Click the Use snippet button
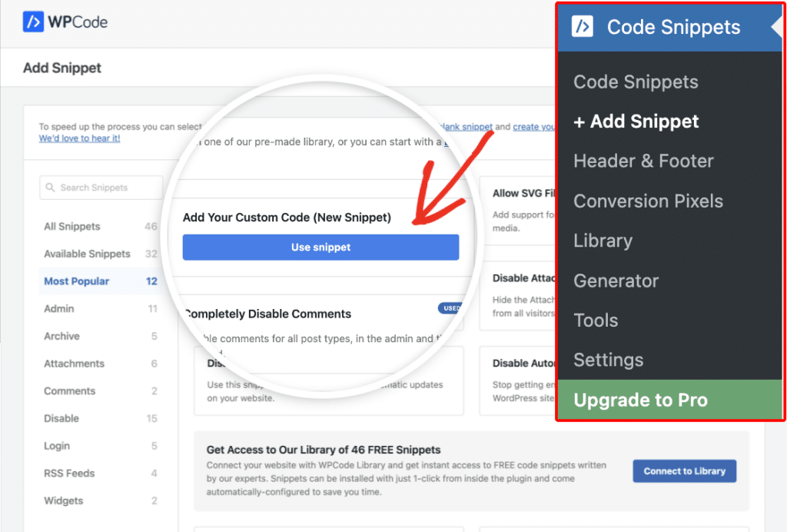The width and height of the screenshot is (787, 532). pyautogui.click(x=320, y=247)
